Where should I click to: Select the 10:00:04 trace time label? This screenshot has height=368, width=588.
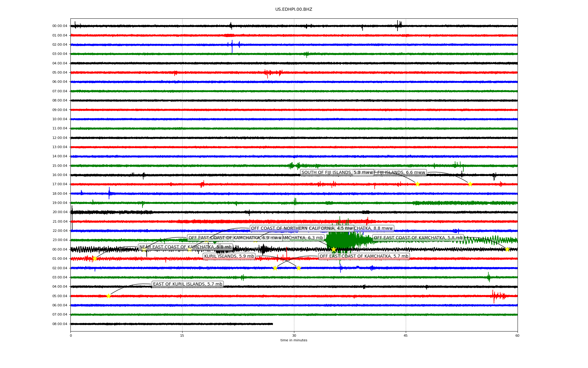60,119
